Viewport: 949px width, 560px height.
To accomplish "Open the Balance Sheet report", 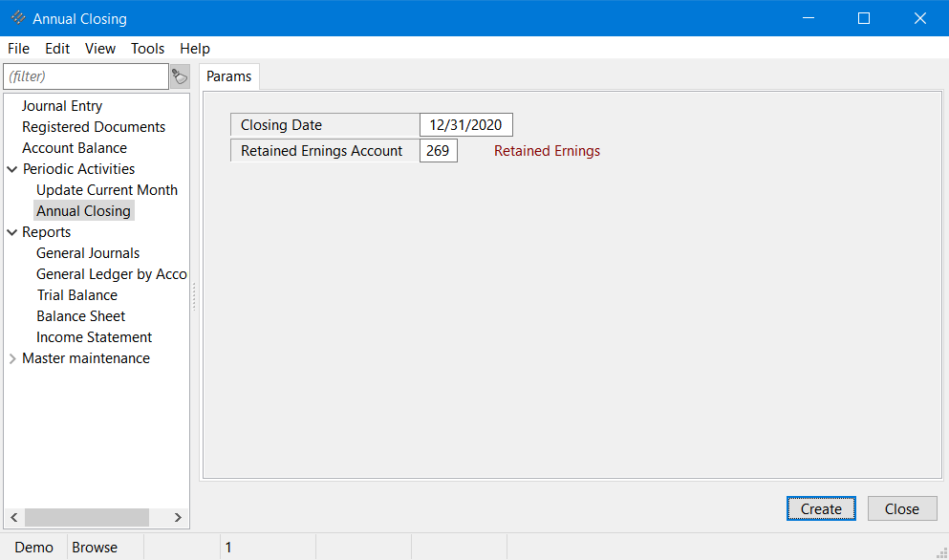I will tap(80, 316).
